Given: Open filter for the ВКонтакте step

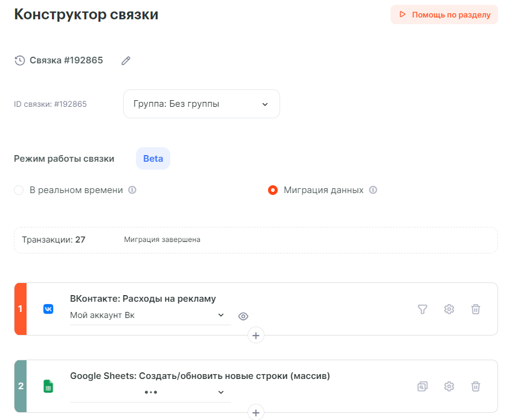Looking at the screenshot, I should pos(423,309).
